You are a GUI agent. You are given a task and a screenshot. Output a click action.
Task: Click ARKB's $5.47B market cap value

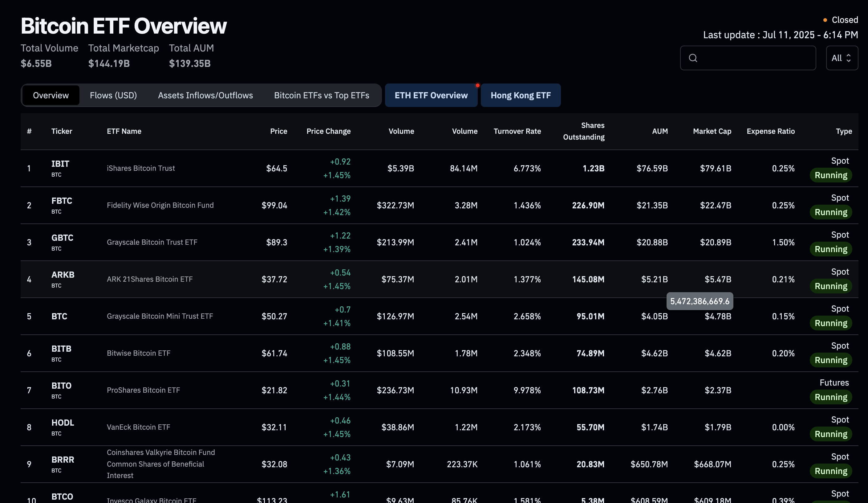[x=718, y=279]
